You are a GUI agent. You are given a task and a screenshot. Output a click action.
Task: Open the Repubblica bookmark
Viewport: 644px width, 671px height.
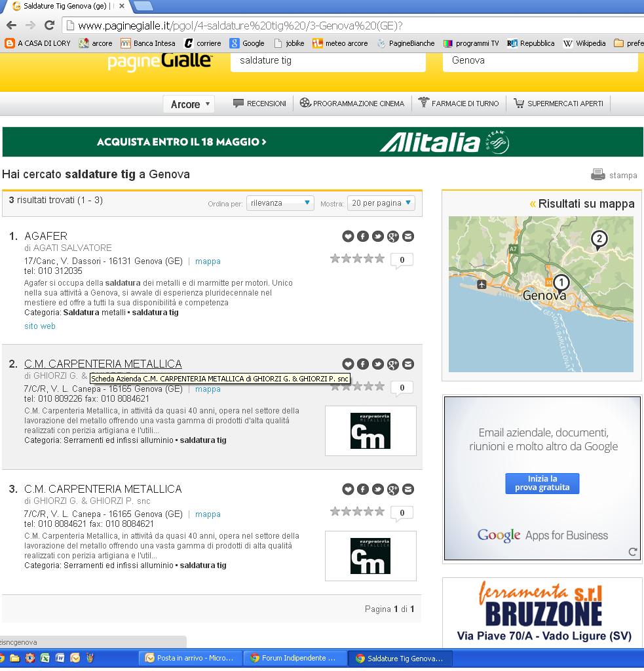point(531,43)
